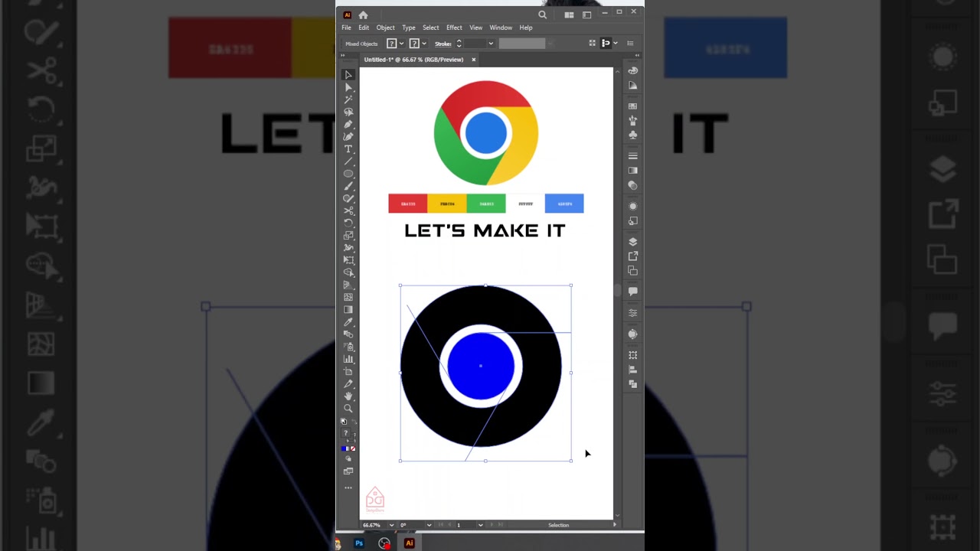Close the Untitled-1 document tab
The image size is (980, 551).
click(x=473, y=60)
